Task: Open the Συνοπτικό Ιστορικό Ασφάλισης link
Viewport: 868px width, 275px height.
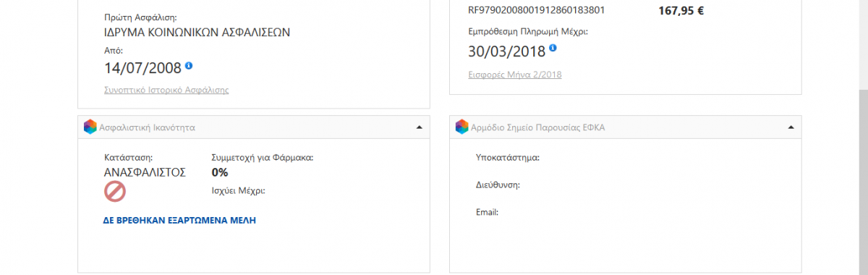Action: click(x=167, y=90)
